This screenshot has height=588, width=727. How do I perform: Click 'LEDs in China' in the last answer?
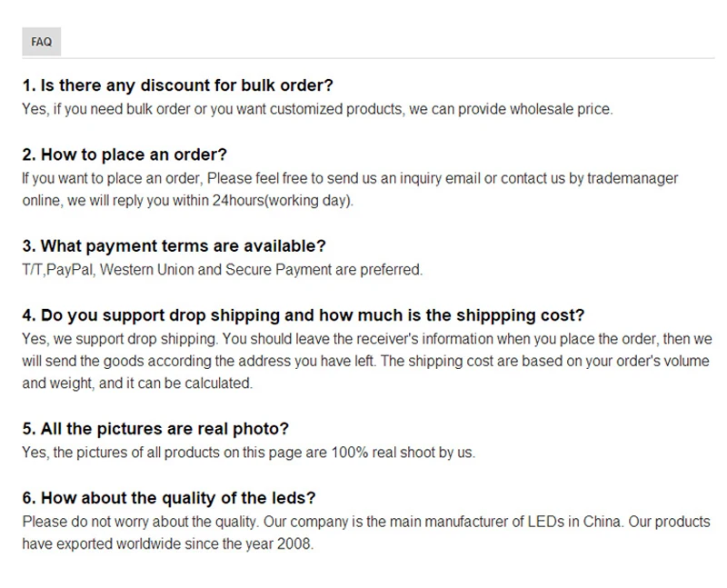point(574,522)
